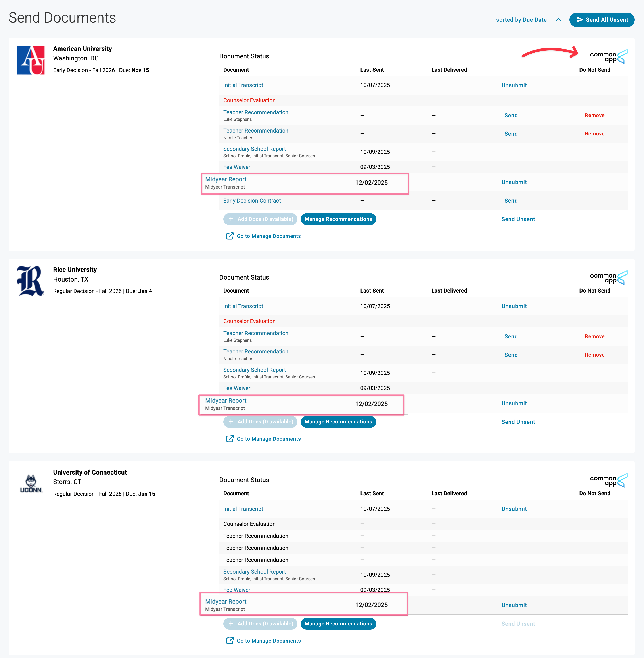This screenshot has height=658, width=644.
Task: Toggle sort direction with the chevron arrow
Action: (558, 20)
